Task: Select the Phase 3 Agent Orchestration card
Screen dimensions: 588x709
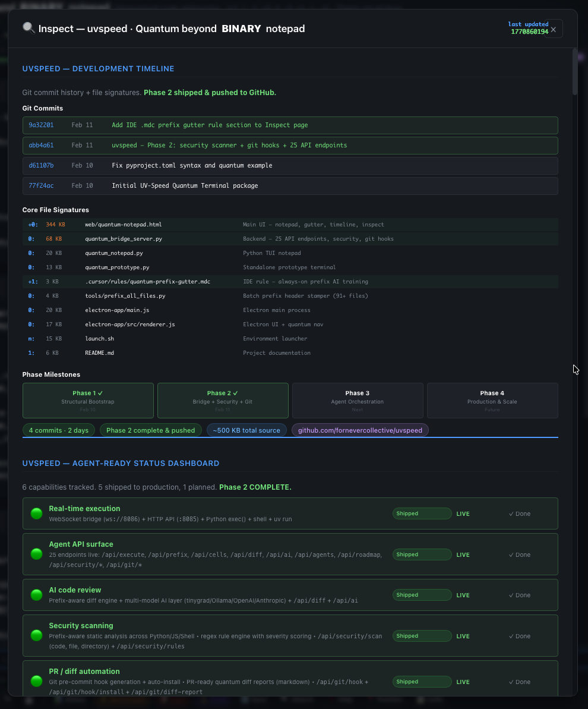Action: point(358,401)
